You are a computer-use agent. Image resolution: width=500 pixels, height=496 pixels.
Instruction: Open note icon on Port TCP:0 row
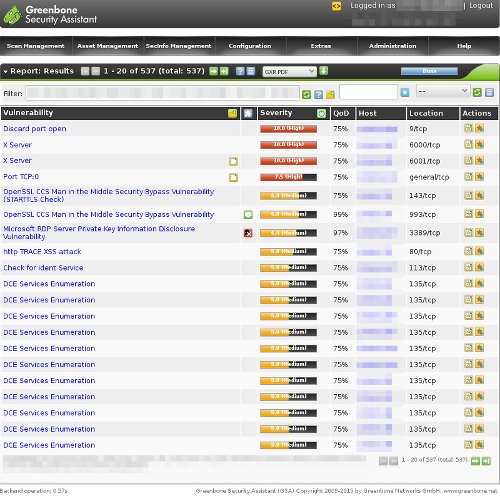coord(233,177)
